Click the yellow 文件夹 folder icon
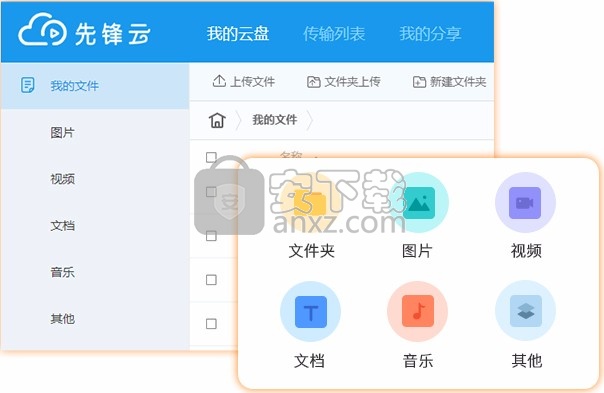Screen dimensions: 604x393 (x=310, y=203)
